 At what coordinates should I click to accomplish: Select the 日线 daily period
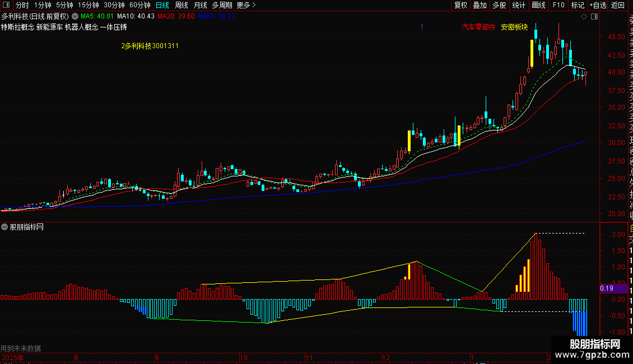tap(162, 5)
